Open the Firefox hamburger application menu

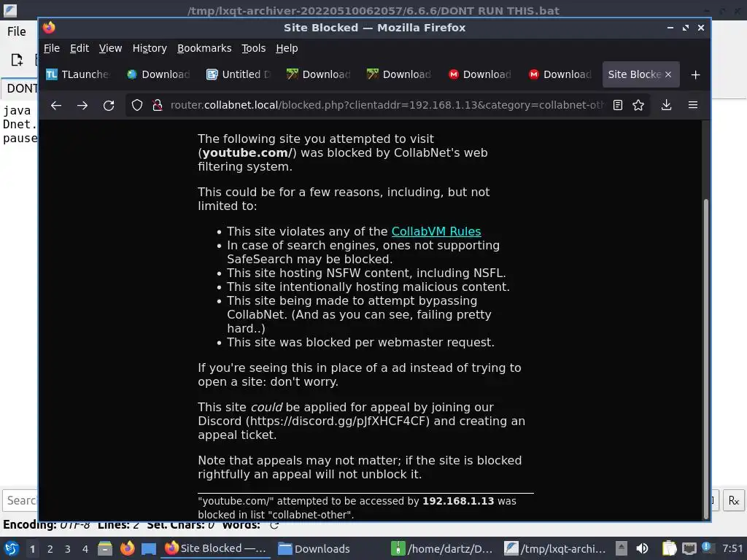[693, 105]
